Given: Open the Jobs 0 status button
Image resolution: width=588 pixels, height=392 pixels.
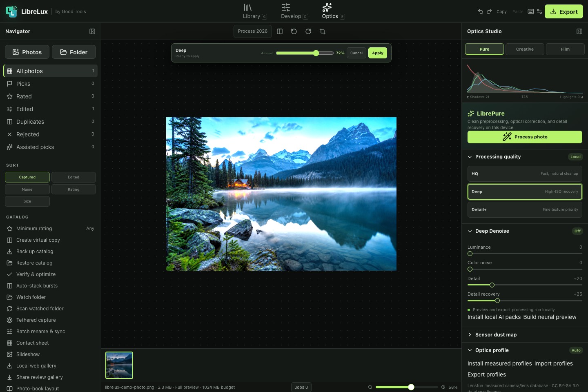Looking at the screenshot, I should 301,387.
